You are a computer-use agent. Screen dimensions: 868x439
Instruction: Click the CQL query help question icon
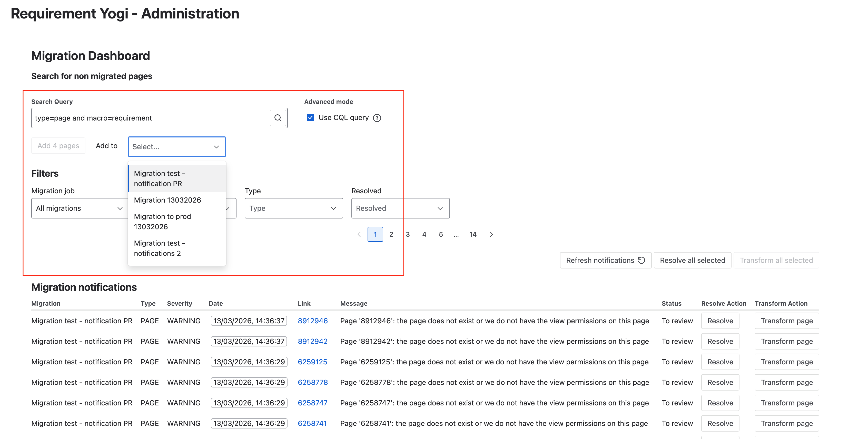(x=377, y=118)
